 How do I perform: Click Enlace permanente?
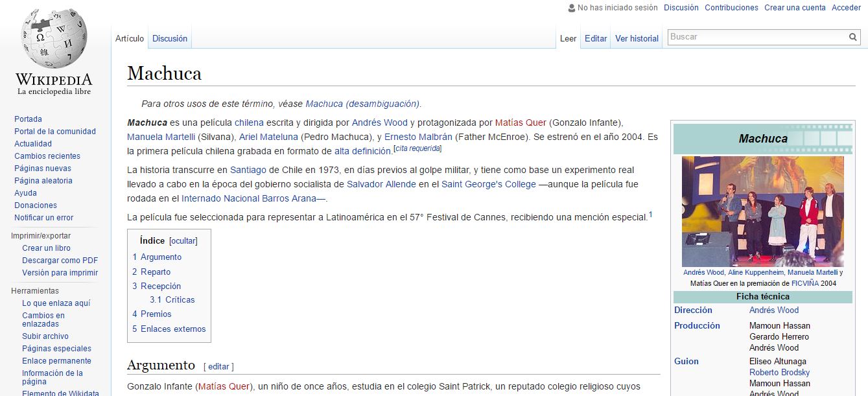[x=56, y=361]
